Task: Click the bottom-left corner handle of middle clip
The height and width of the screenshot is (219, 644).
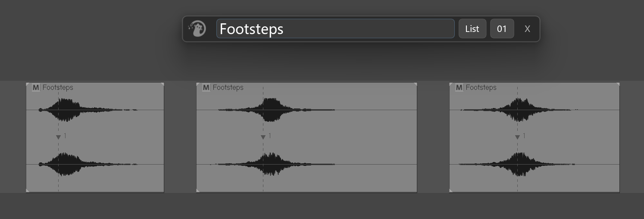Action: 198,190
